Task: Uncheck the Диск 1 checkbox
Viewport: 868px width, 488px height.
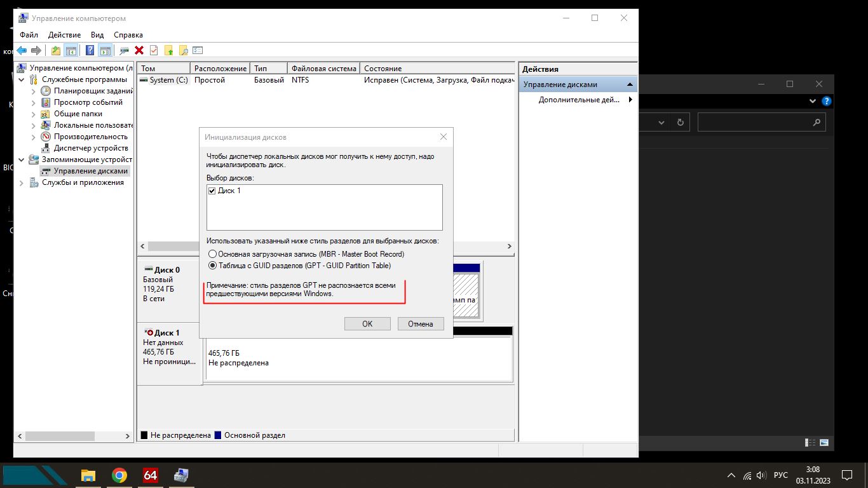Action: tap(212, 191)
